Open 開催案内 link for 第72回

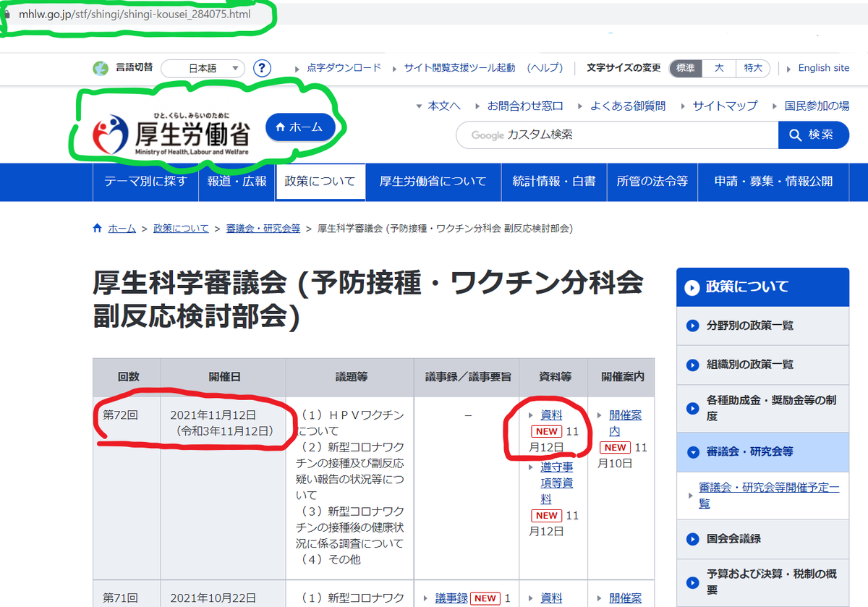click(x=626, y=423)
